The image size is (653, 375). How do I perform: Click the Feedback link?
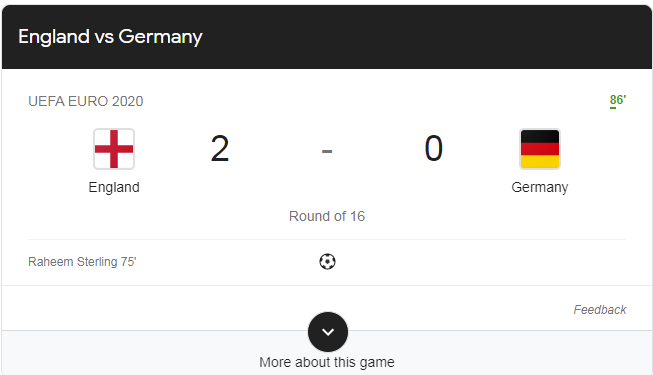[600, 310]
